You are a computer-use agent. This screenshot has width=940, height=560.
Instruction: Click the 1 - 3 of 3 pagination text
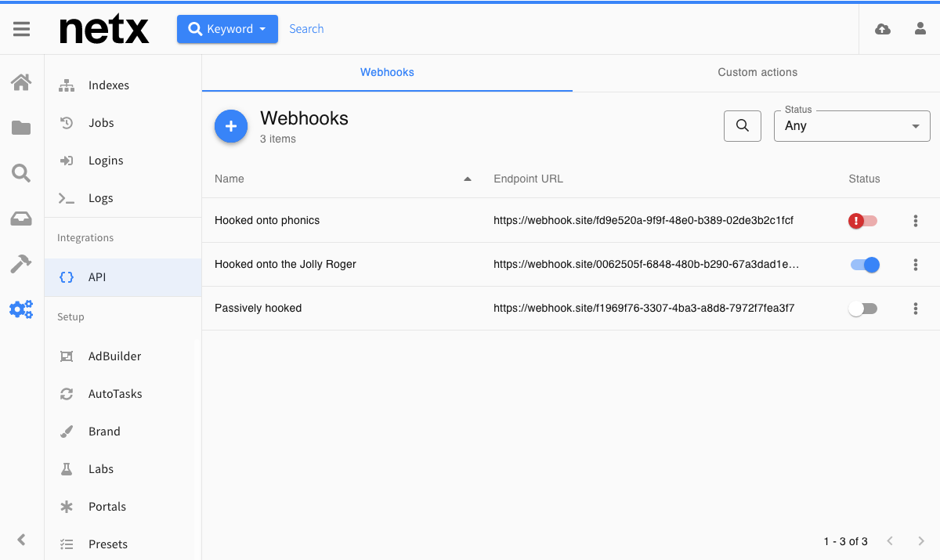(x=845, y=541)
